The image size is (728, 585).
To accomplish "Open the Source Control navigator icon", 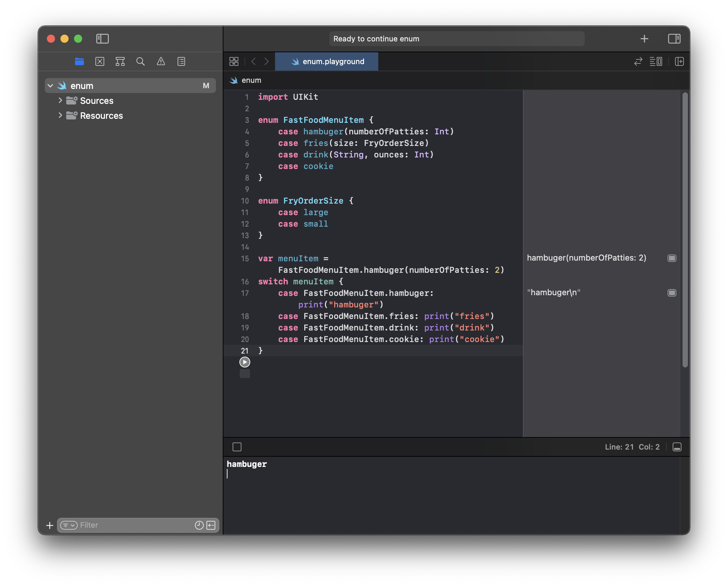I will click(99, 61).
